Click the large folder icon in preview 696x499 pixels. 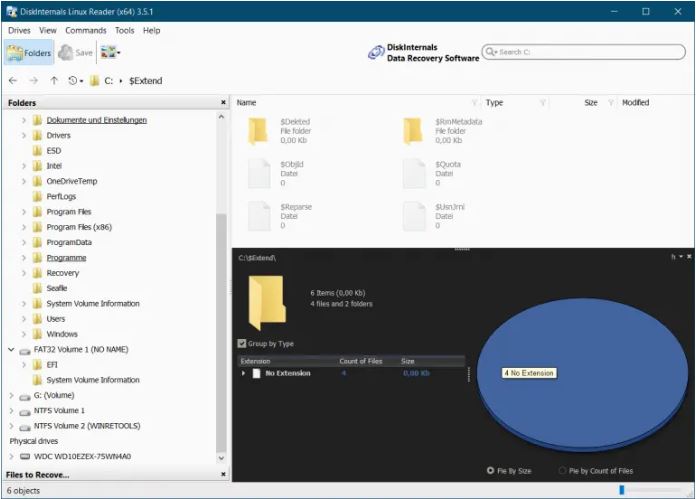point(267,302)
